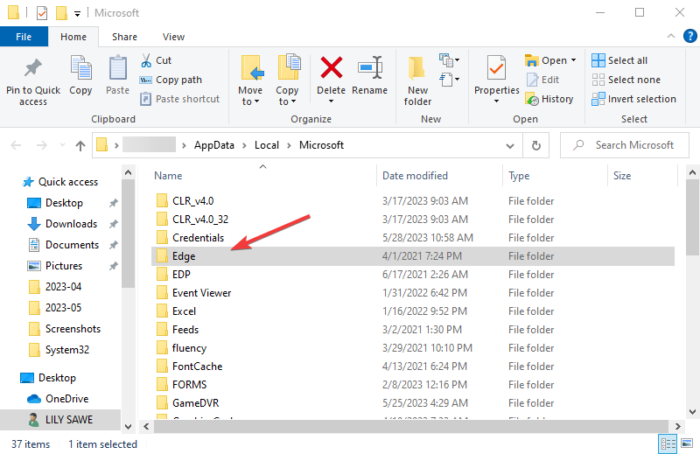Open the Quick Access Toolbar customize dropdown
This screenshot has width=700, height=454.
(x=77, y=14)
